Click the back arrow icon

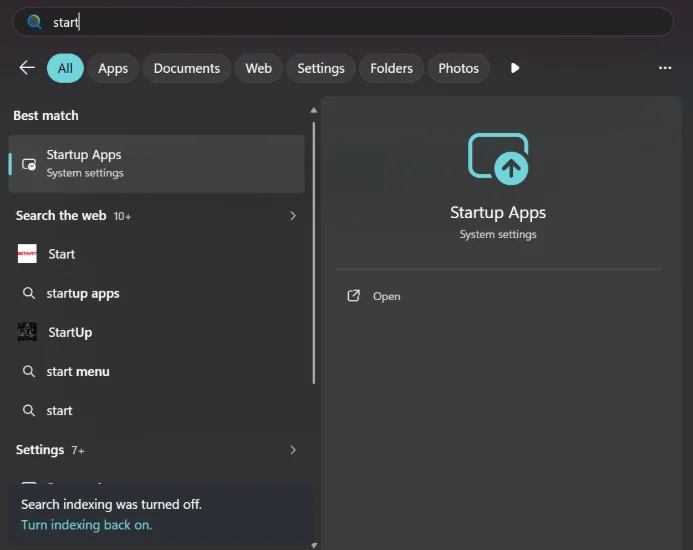[x=27, y=68]
